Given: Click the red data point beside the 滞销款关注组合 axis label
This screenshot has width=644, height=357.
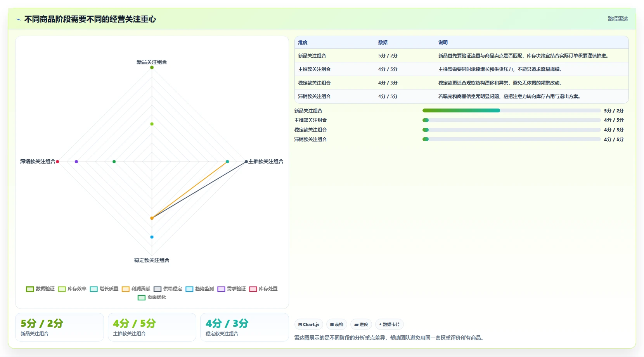Looking at the screenshot, I should (57, 162).
